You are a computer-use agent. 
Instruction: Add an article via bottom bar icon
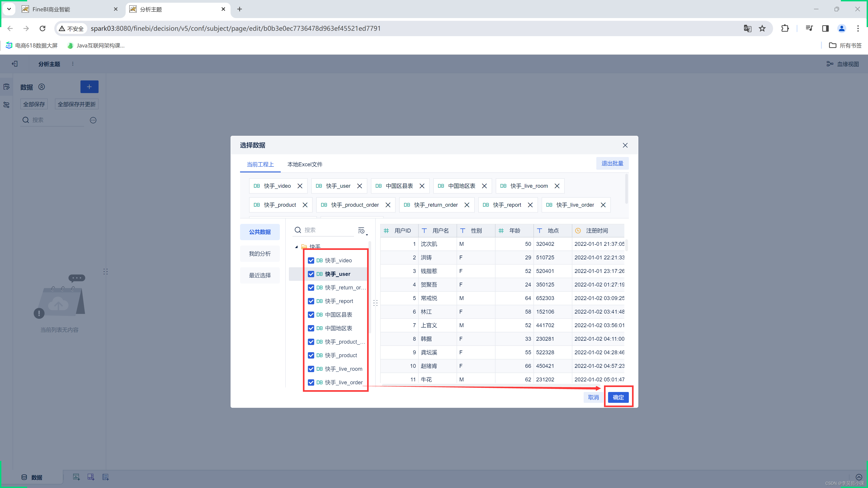tap(106, 477)
